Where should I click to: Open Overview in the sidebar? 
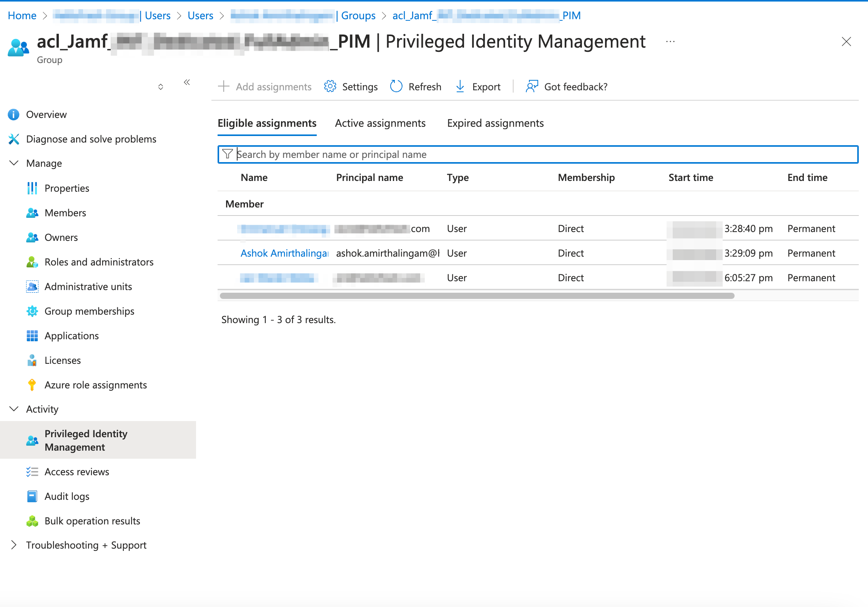pyautogui.click(x=46, y=114)
